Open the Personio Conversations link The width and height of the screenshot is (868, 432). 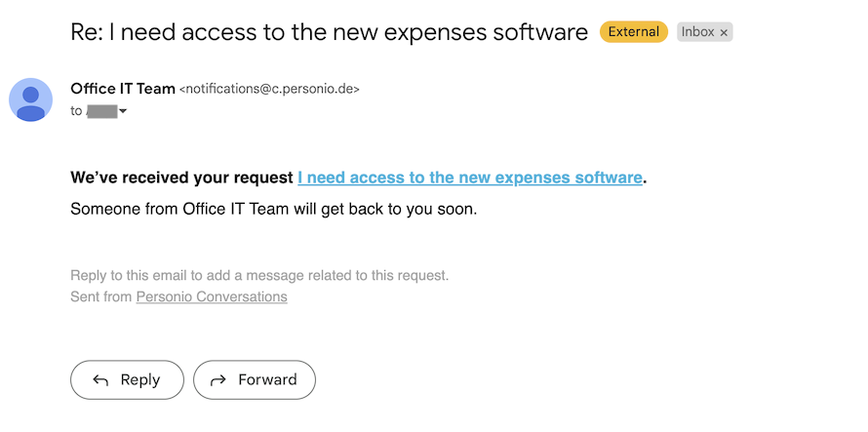click(212, 296)
